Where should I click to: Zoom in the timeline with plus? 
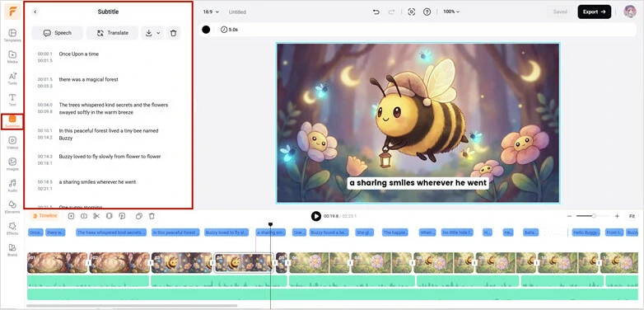click(617, 216)
